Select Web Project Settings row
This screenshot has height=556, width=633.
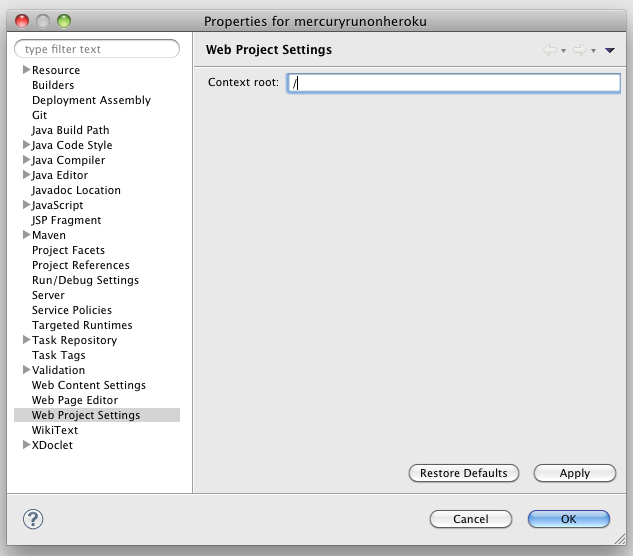click(97, 415)
